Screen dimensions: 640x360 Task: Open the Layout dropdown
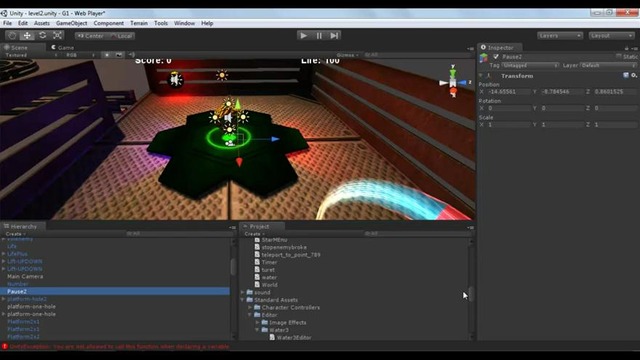pos(611,36)
